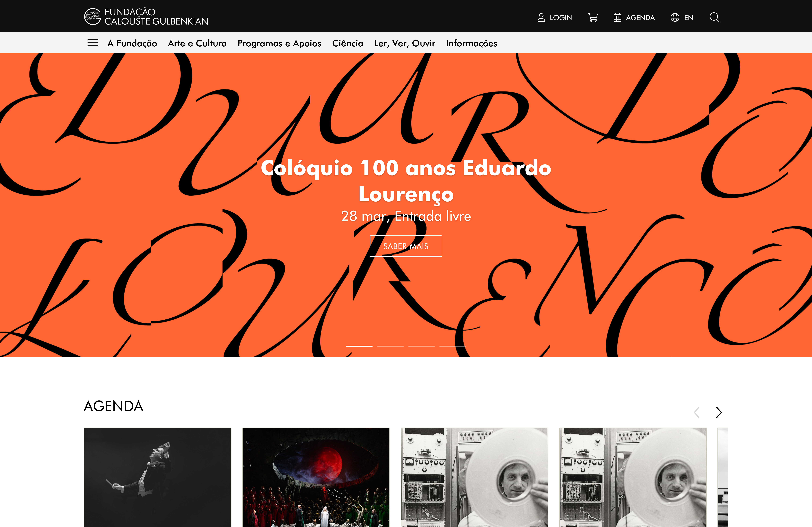Open third agenda card with vinyl record photo

click(474, 477)
